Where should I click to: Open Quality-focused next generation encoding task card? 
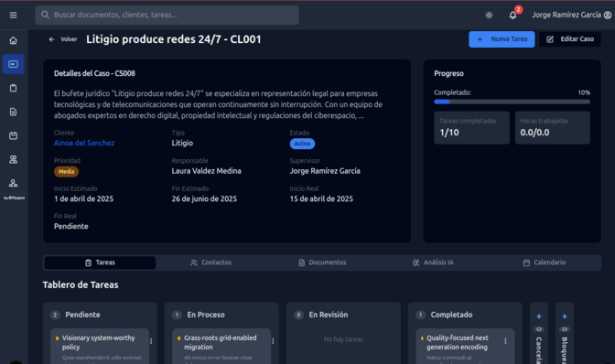tap(465, 346)
